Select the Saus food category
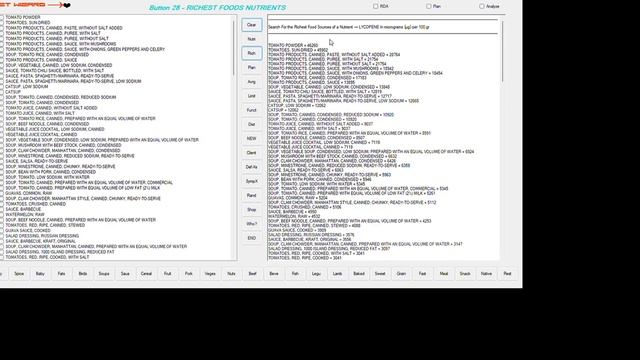Viewport: 640px width, 360px height. point(125,274)
